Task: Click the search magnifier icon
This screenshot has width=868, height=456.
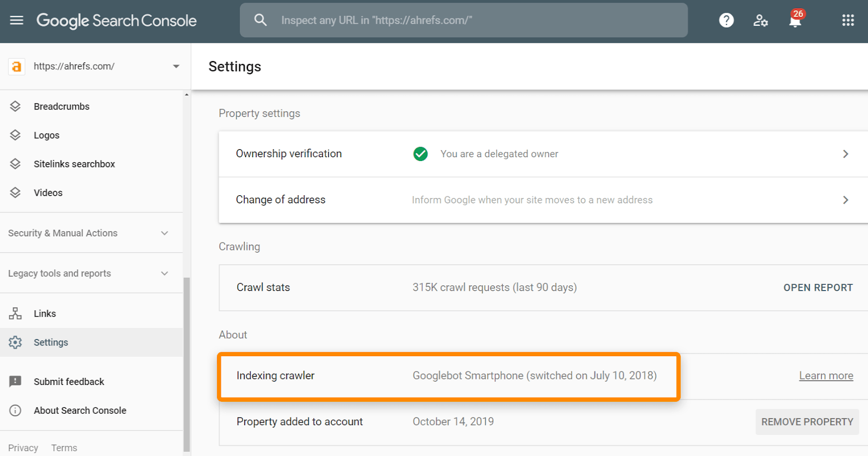Action: click(260, 21)
